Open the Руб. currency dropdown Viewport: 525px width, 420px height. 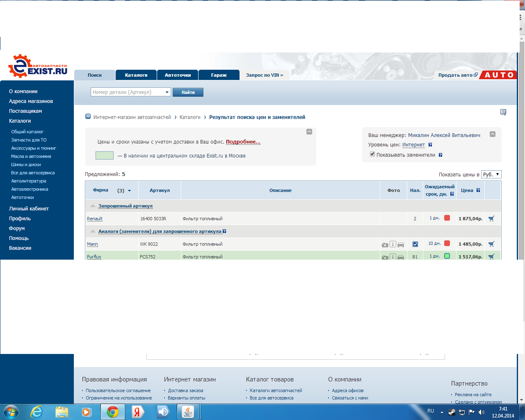[491, 174]
